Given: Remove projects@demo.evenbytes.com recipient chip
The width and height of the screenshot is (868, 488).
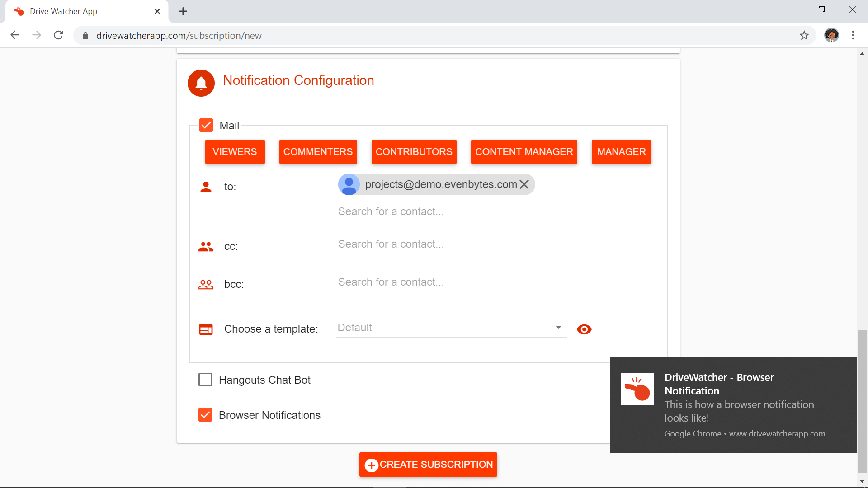Looking at the screenshot, I should tap(524, 184).
